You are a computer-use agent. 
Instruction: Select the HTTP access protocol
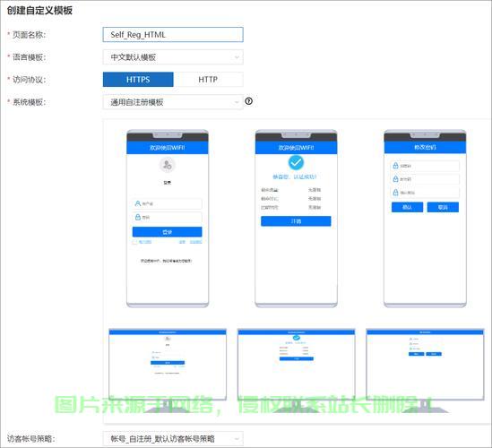tap(208, 80)
